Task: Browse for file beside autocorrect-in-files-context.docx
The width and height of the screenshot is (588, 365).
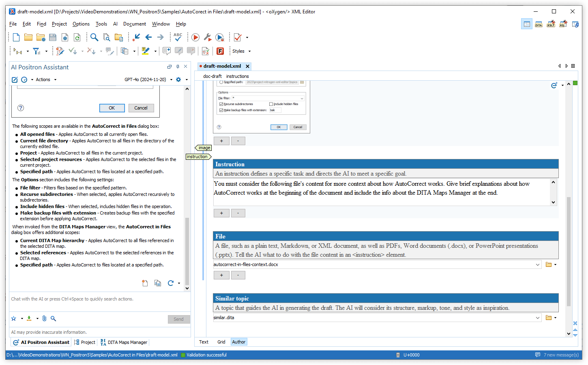Action: pos(549,264)
